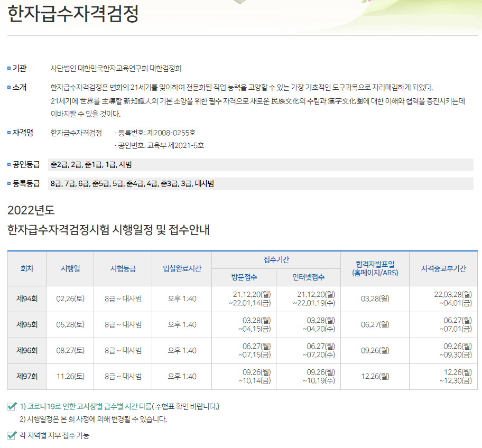This screenshot has width=482, height=448.
Task: Click the 2022년도 heading
Action: tap(31, 210)
